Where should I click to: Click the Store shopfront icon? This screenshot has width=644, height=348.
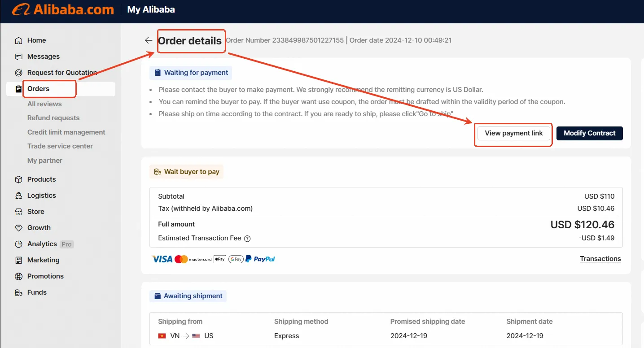point(18,212)
